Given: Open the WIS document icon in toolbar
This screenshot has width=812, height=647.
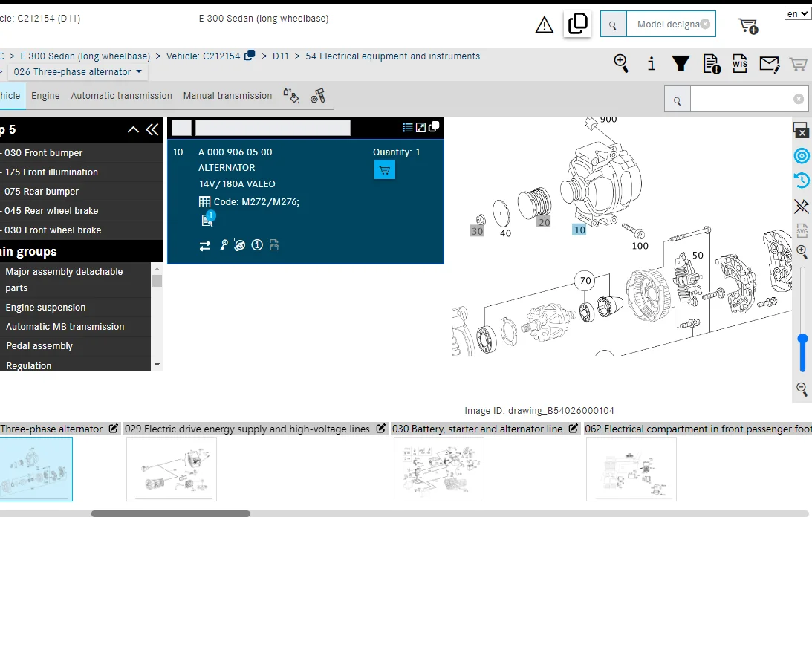Looking at the screenshot, I should 740,64.
